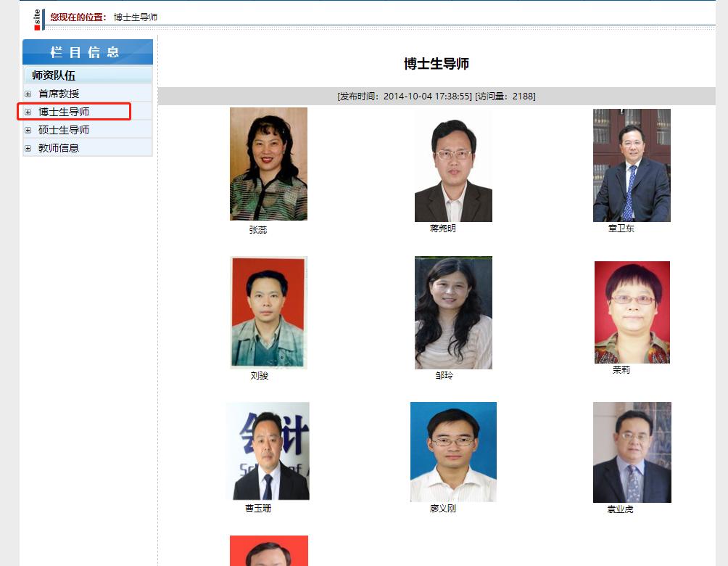Open the profile link for 章卫东

point(632,165)
